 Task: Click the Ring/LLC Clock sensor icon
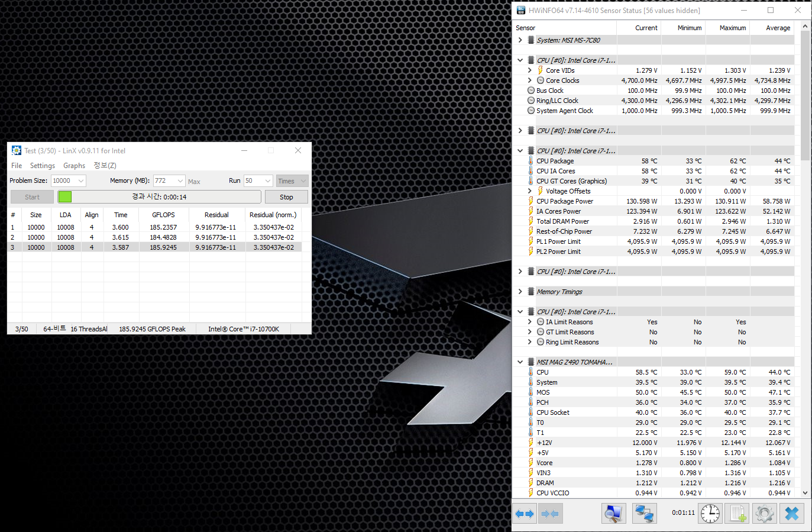pyautogui.click(x=531, y=101)
